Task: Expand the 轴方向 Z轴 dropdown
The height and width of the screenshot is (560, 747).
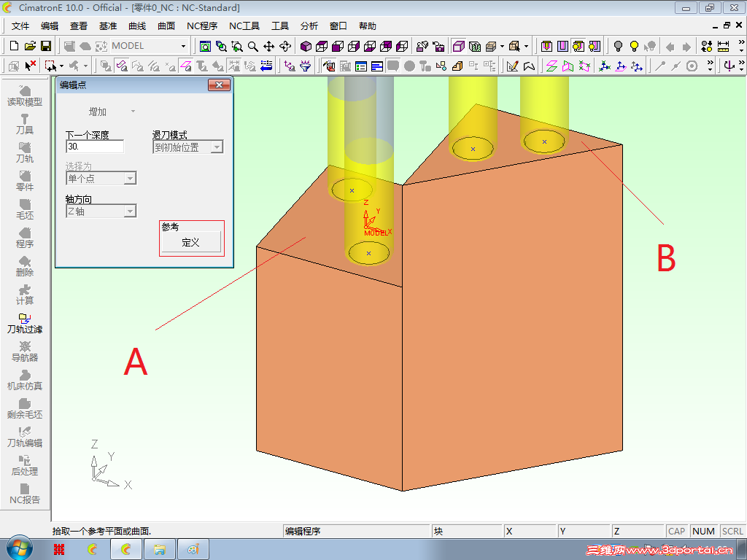Action: (130, 211)
